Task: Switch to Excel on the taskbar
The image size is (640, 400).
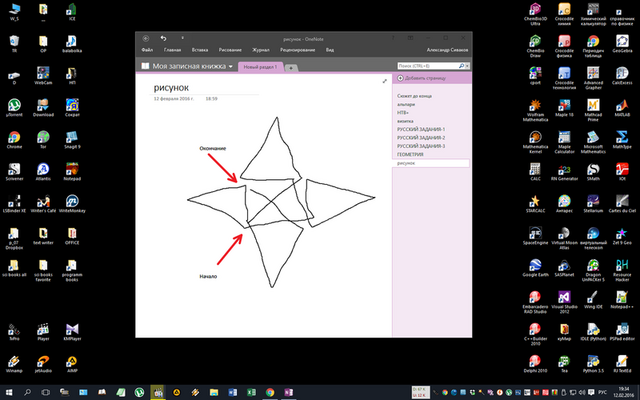Action: (x=251, y=392)
